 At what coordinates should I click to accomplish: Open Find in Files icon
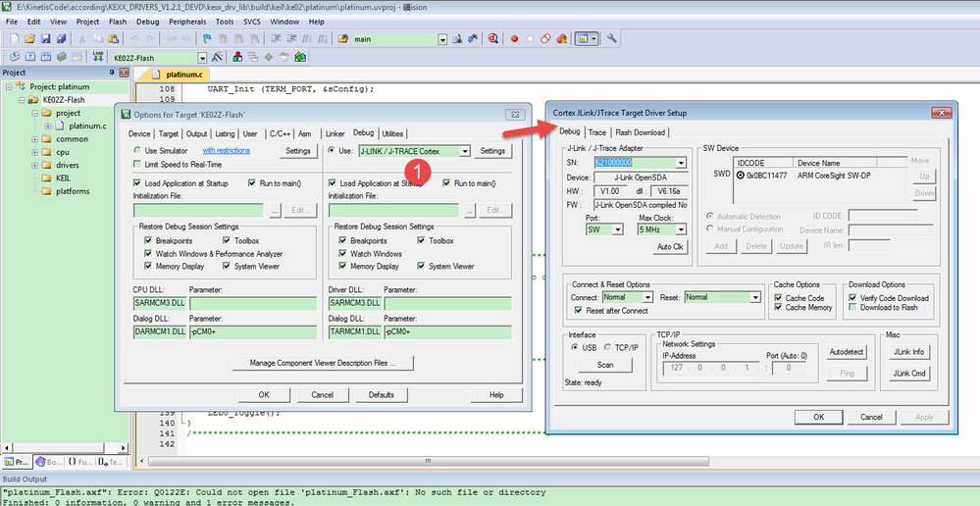click(x=342, y=38)
